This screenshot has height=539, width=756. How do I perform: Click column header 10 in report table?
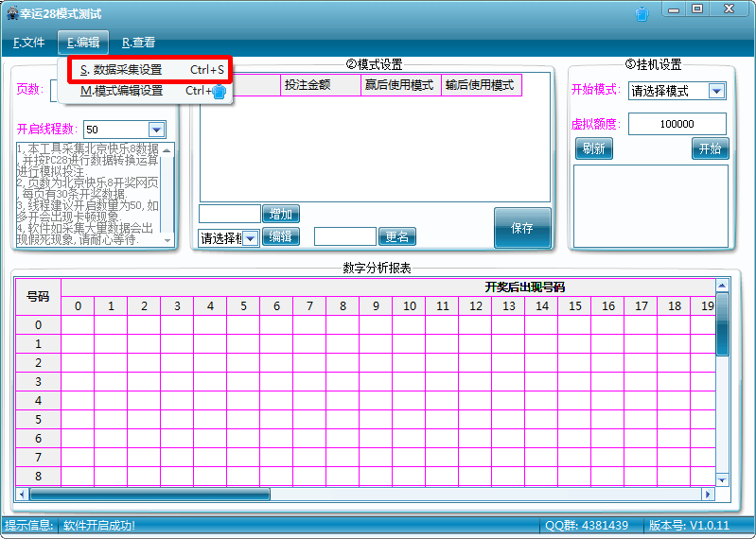pos(410,305)
